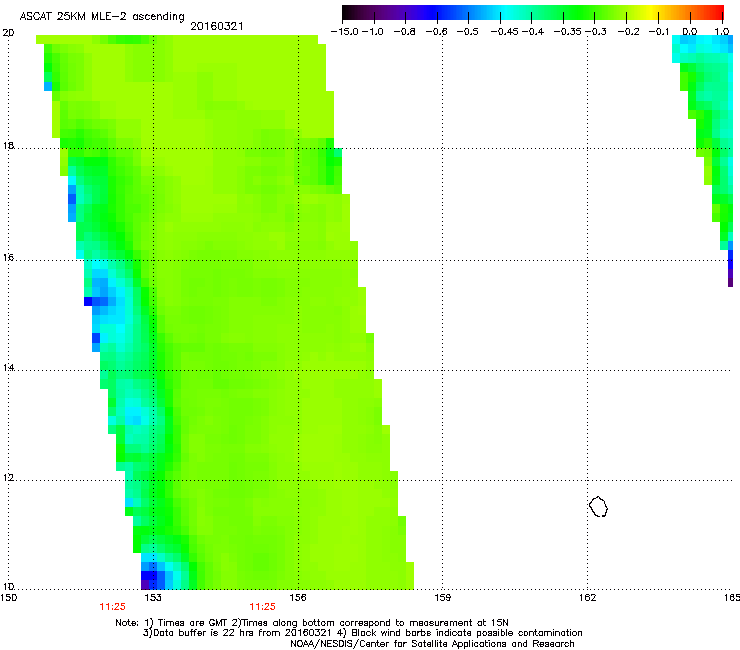Click latitude label 16
This screenshot has height=650, width=740.
8,258
